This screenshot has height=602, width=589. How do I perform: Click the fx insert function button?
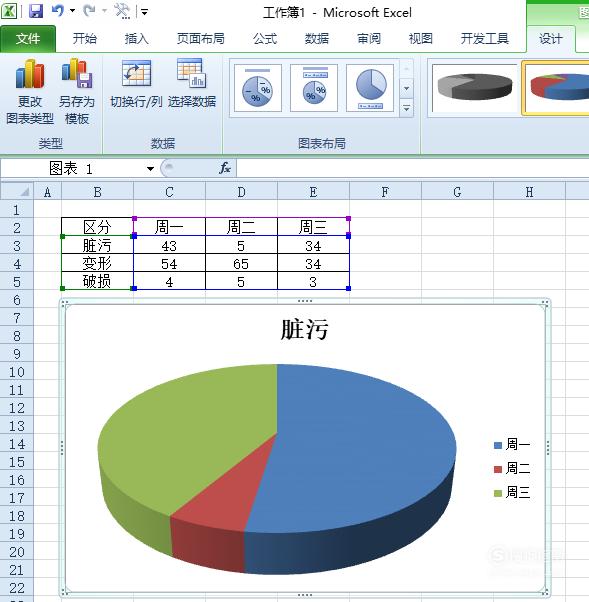coord(225,168)
